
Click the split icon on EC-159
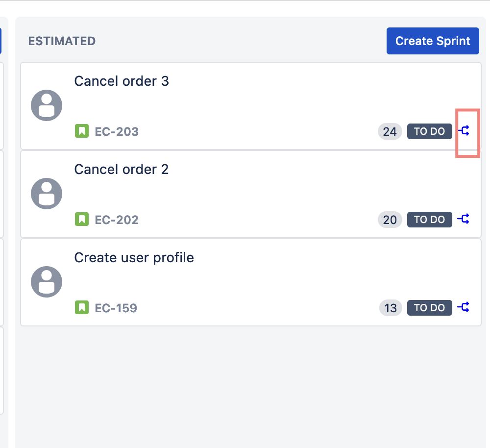464,307
